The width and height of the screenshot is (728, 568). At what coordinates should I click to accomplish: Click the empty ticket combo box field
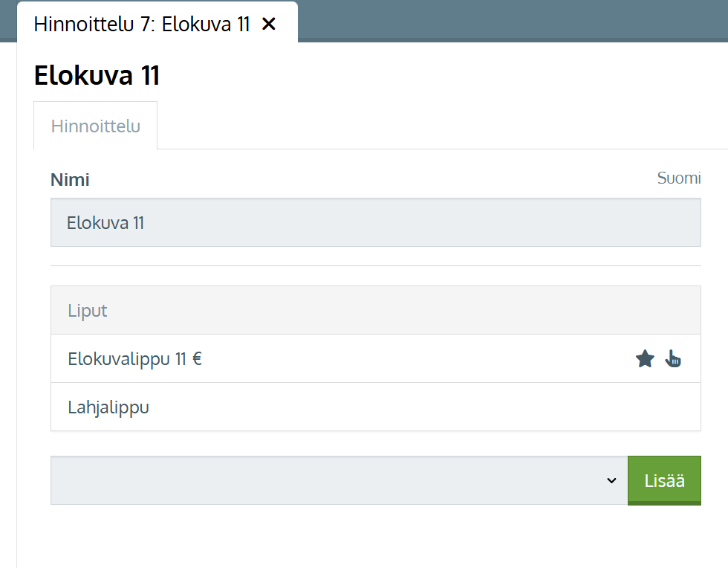(x=327, y=480)
